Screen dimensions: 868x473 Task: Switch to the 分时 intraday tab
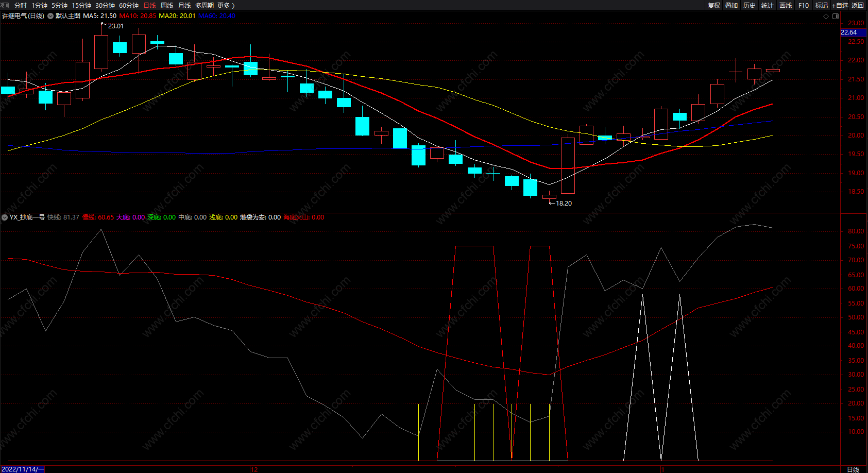(x=21, y=5)
